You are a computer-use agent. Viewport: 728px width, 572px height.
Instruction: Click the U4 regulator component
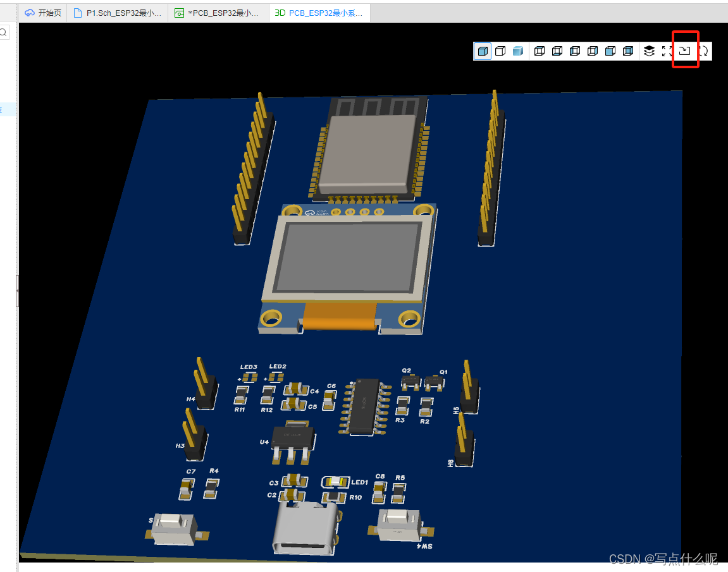pyautogui.click(x=293, y=441)
